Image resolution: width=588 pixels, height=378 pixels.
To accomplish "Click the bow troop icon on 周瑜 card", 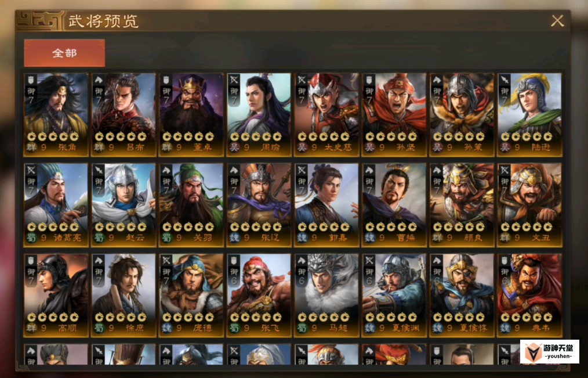I will click(x=234, y=80).
